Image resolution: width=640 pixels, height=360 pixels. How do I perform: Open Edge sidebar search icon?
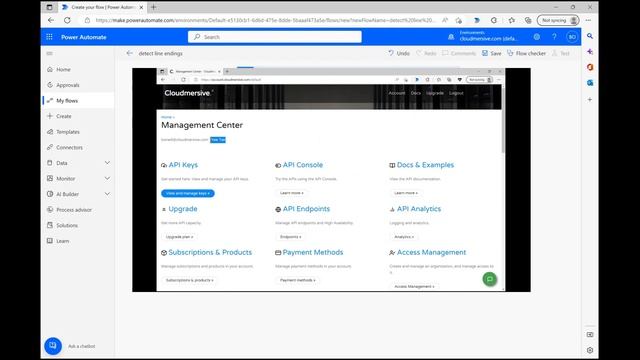(590, 36)
